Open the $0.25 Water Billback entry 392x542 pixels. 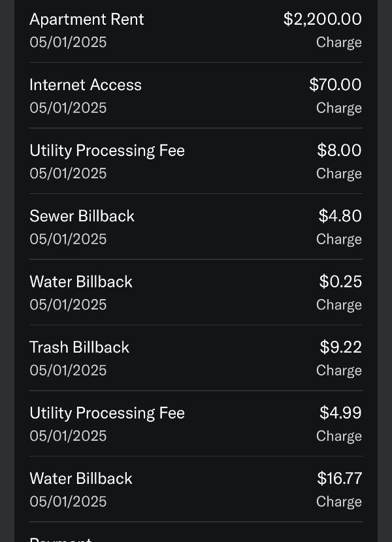[x=196, y=293]
